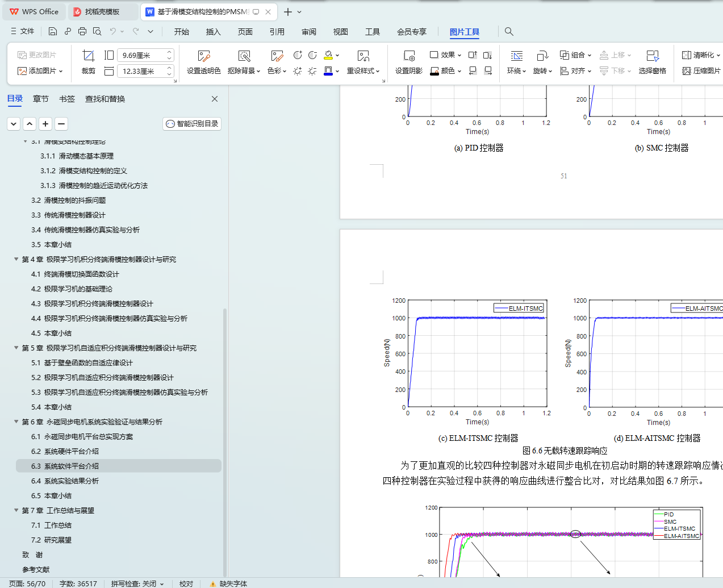Open the picture outline color dropdown arrow

[x=337, y=71]
